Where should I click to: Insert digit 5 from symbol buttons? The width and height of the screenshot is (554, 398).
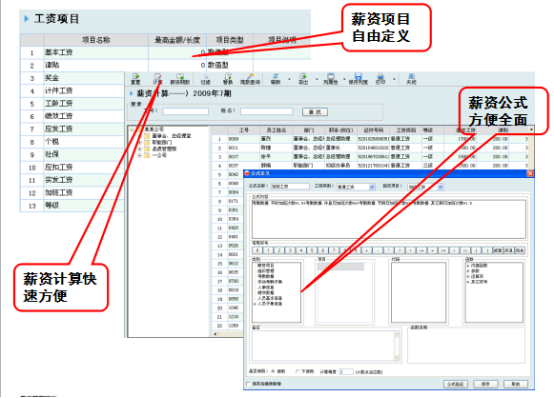[x=312, y=250]
